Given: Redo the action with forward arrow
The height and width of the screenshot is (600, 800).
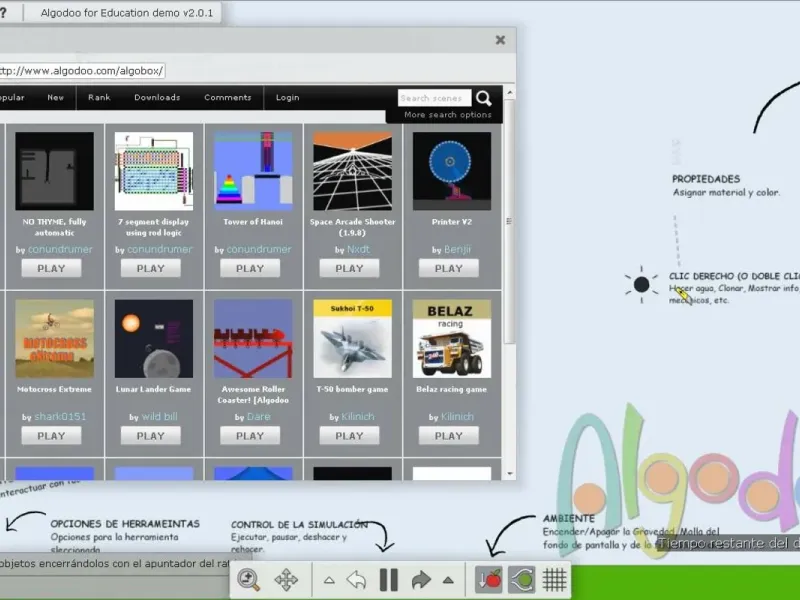Looking at the screenshot, I should point(421,580).
